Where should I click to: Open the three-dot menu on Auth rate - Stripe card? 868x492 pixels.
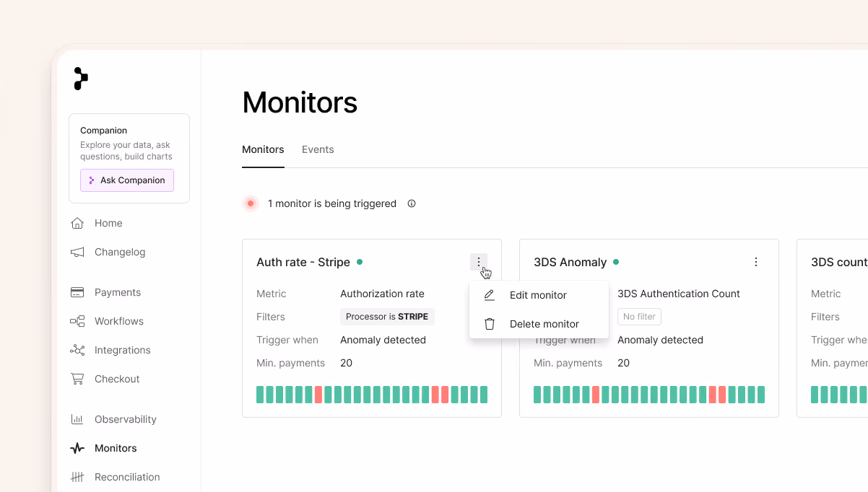[x=479, y=262]
